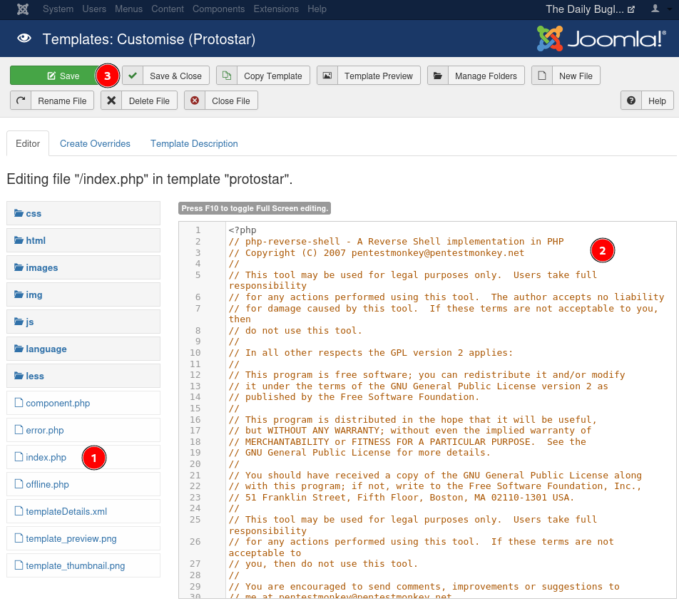Click the image icon on Template Preview
Screen dimensions: 679x616
tap(327, 76)
